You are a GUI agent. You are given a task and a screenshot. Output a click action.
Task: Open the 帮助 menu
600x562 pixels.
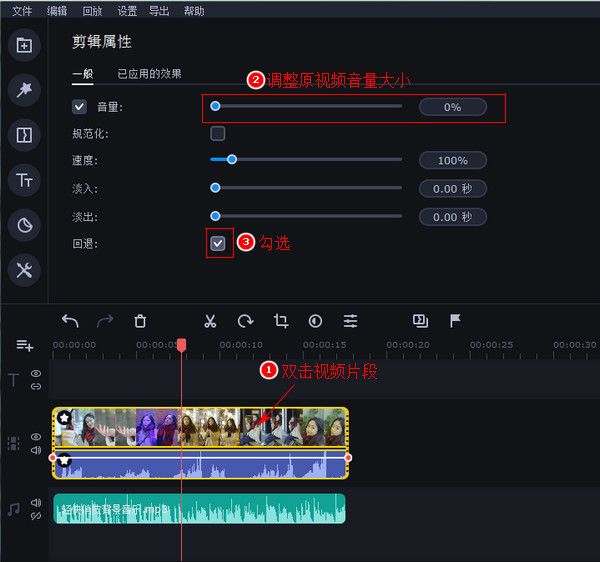[194, 11]
